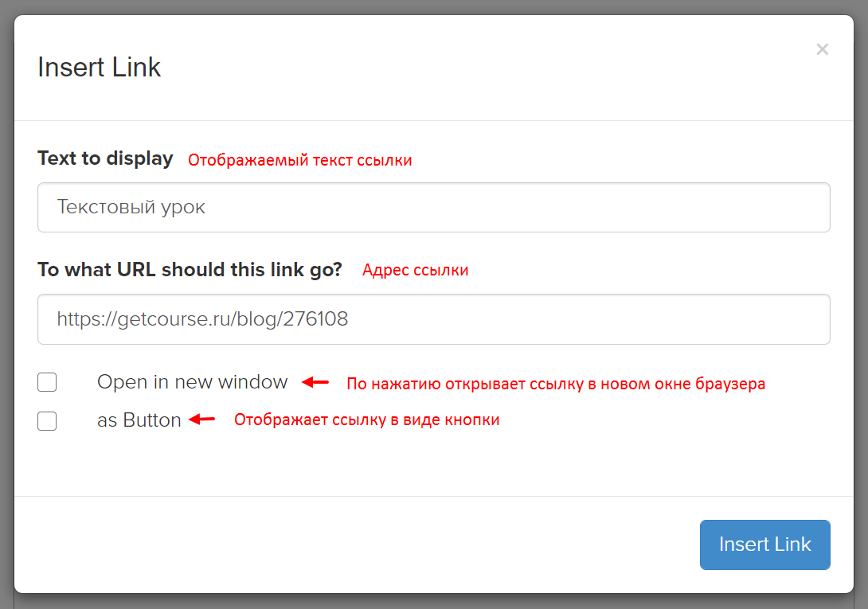The width and height of the screenshot is (868, 609).
Task: Enable the Open in new window checkbox
Action: click(x=47, y=383)
